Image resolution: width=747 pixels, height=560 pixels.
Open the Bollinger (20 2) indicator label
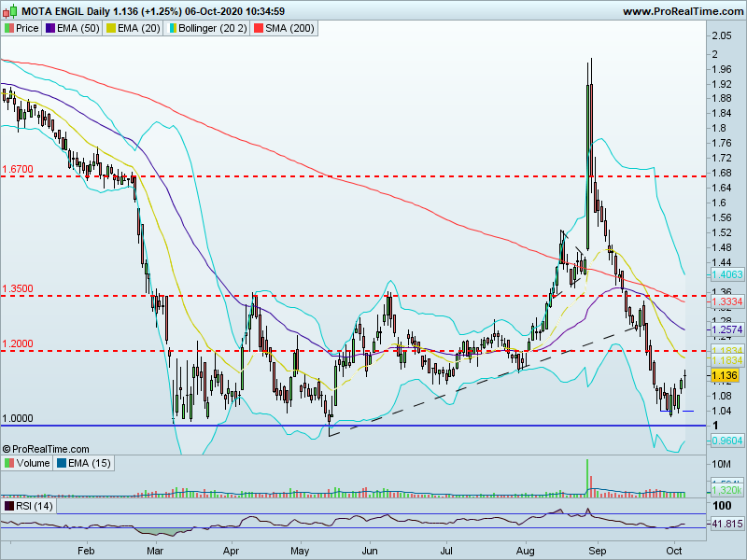[213, 29]
